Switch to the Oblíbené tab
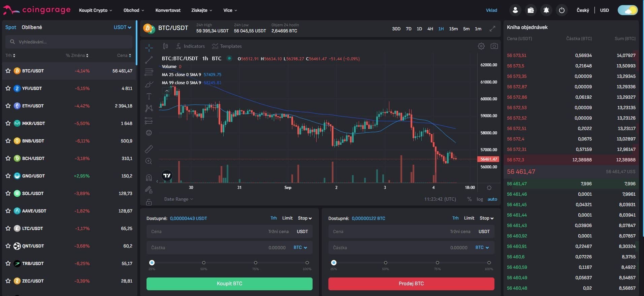Viewport: 644px width, 296px height. tap(32, 27)
